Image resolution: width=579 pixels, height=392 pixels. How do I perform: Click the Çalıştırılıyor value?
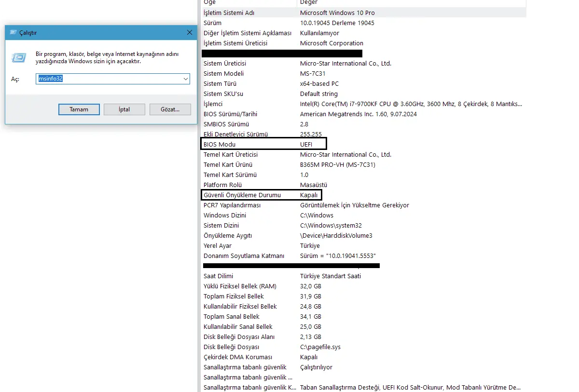coord(316,367)
